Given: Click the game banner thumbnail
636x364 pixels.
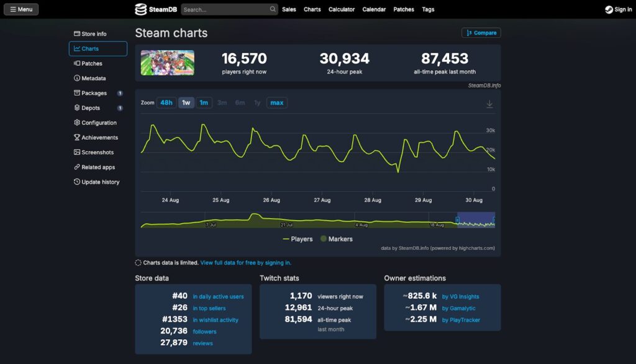Looking at the screenshot, I should [x=167, y=63].
